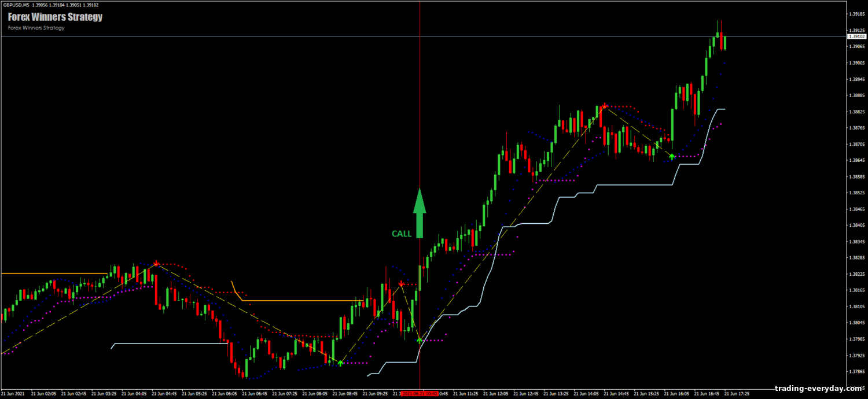Select the orange horizontal line near 1.3816
Image resolution: width=868 pixels, height=399 pixels.
coord(301,301)
